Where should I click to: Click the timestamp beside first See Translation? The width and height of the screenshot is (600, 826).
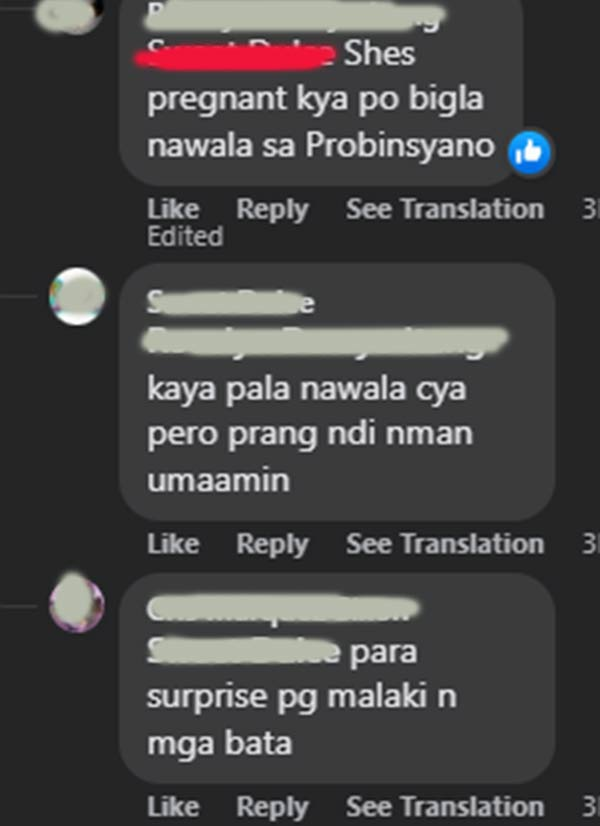591,210
